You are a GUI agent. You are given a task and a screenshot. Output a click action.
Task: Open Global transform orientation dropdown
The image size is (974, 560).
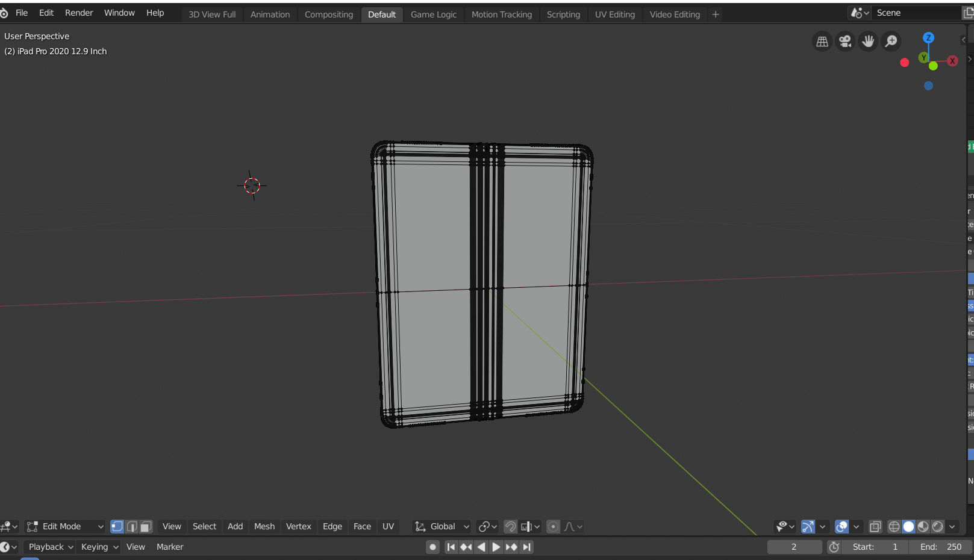pyautogui.click(x=442, y=526)
